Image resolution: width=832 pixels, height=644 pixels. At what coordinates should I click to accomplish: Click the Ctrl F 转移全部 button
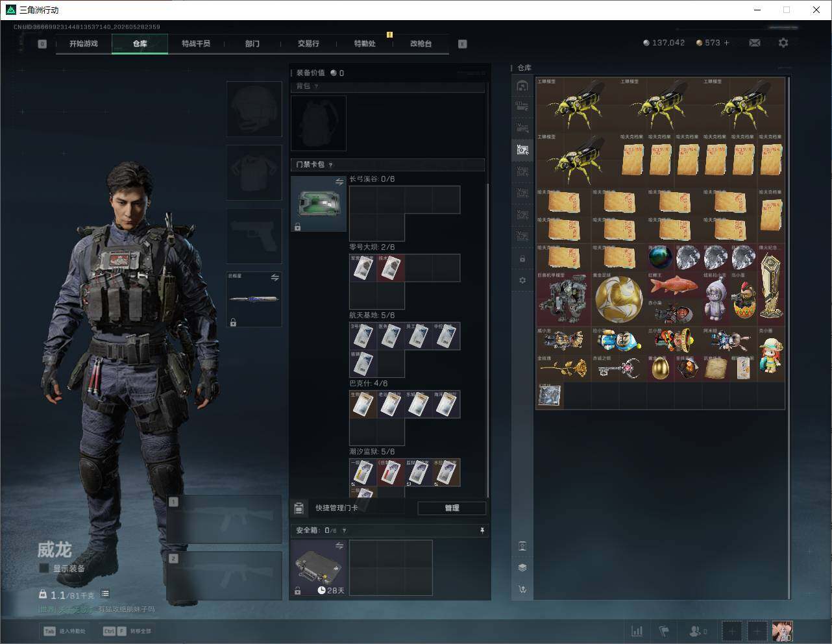coord(128,631)
